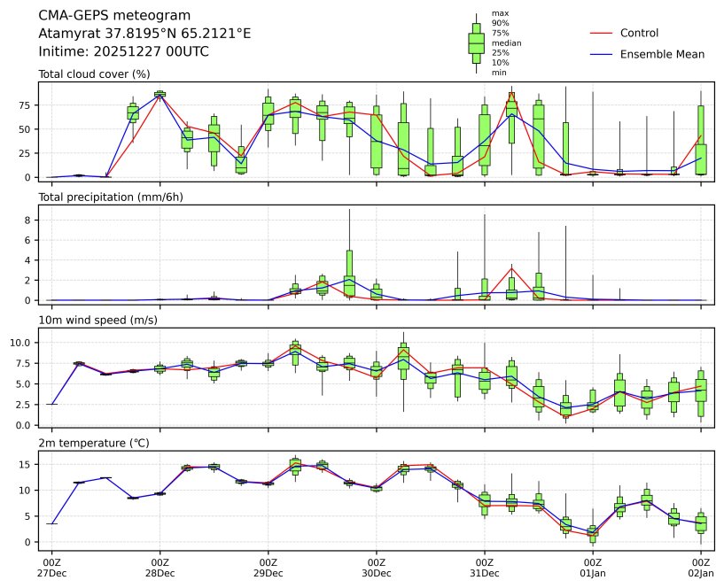
Task: Click the 00Z 27Dec x-axis label
Action: 51,567
